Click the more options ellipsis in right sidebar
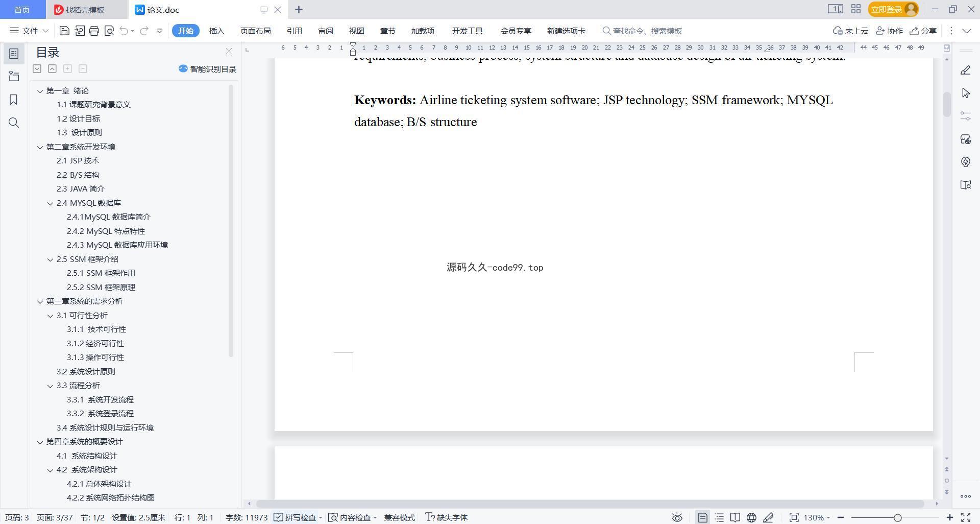The width and height of the screenshot is (980, 524). 966,496
